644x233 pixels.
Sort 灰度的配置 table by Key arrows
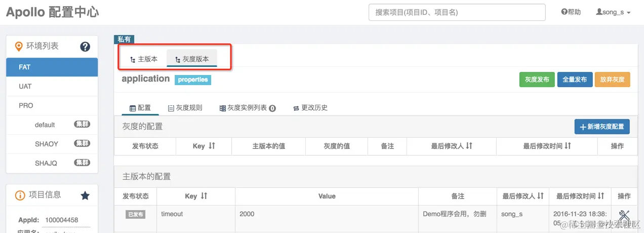click(212, 146)
